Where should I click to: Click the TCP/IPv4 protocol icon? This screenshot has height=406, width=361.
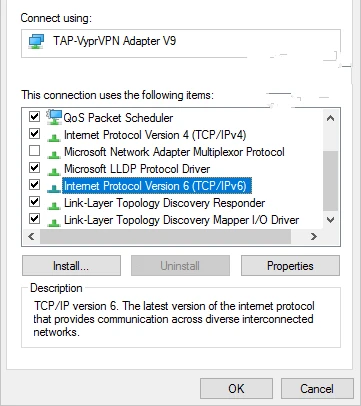coord(54,137)
